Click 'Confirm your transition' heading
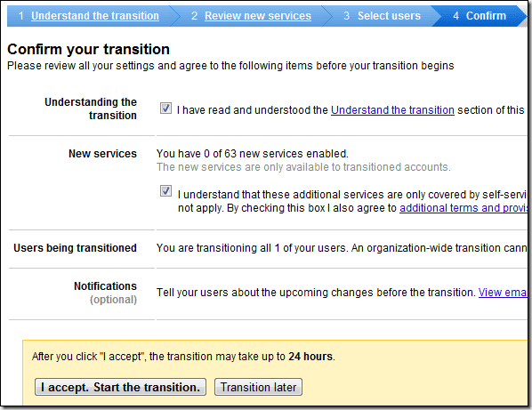This screenshot has height=410, width=532. coord(89,49)
